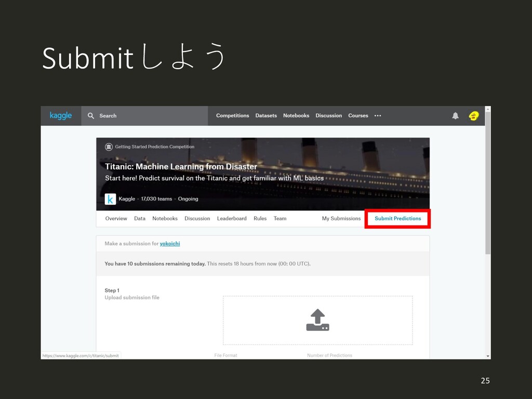532x399 pixels.
Task: Click the Kaggle 'k' organizer logo
Action: pyautogui.click(x=110, y=199)
